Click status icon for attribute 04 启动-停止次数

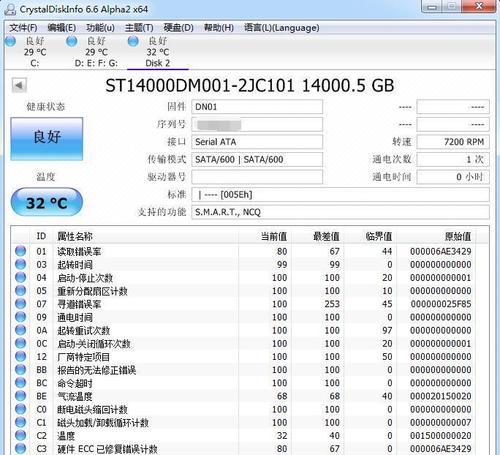pyautogui.click(x=21, y=277)
